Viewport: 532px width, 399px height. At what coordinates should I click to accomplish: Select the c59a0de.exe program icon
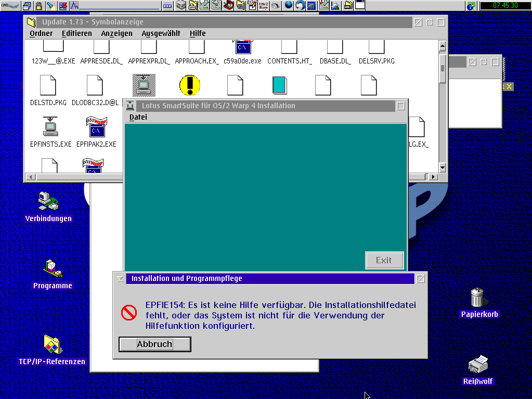[242, 47]
